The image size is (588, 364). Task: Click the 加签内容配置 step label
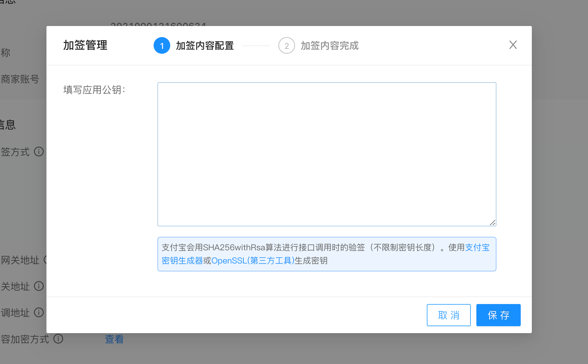coord(205,45)
